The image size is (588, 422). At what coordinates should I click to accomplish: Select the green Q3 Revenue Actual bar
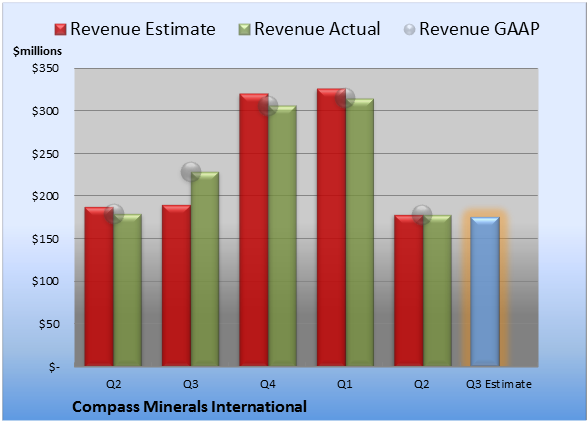205,269
